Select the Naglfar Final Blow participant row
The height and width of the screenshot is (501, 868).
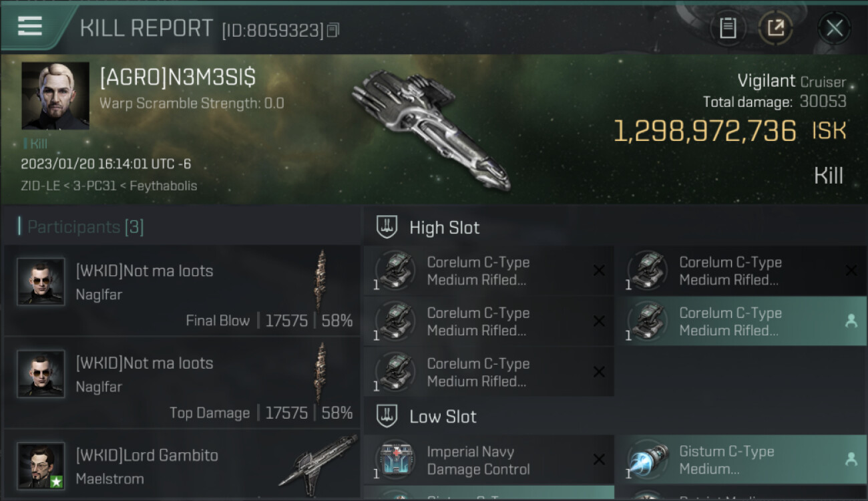coord(182,290)
